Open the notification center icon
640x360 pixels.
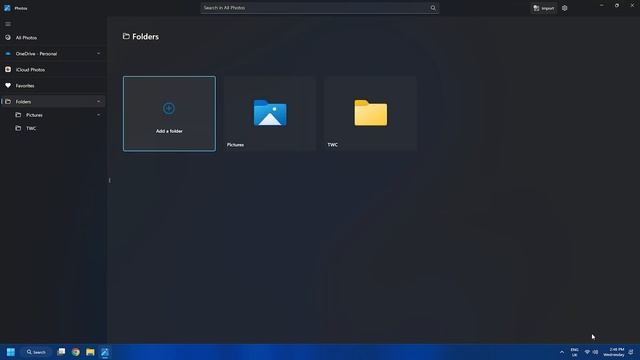pyautogui.click(x=631, y=352)
